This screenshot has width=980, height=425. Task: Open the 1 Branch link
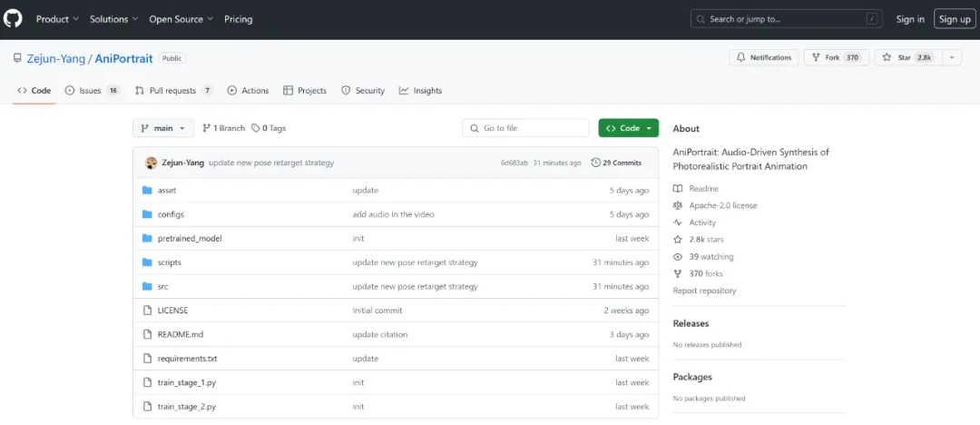(x=224, y=128)
